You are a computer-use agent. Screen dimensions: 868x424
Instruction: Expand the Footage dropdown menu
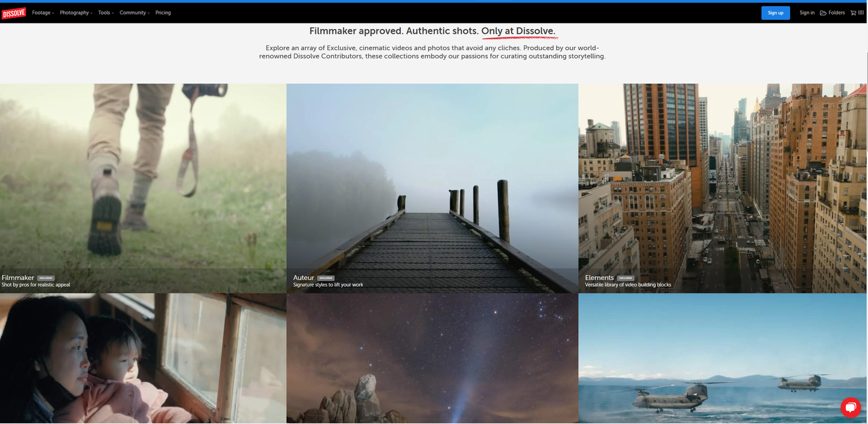click(x=43, y=13)
